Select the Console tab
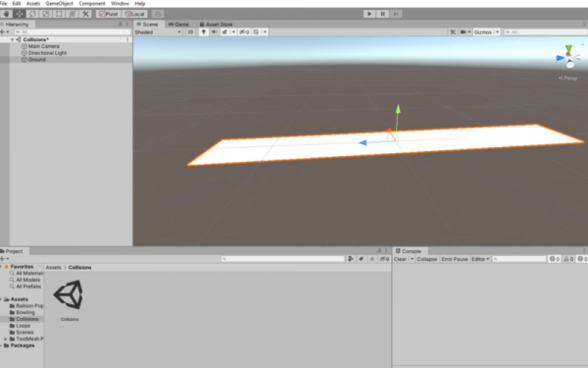The image size is (588, 368). point(409,251)
